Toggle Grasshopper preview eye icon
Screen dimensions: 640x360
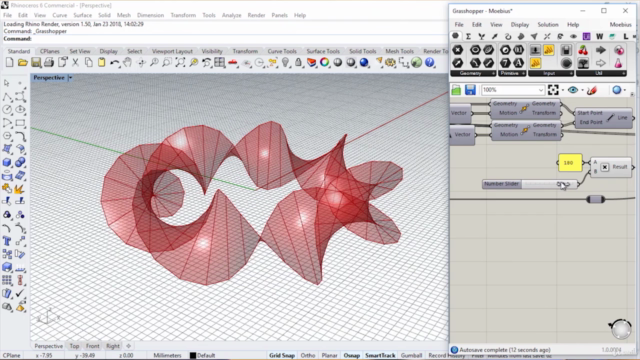[573, 90]
